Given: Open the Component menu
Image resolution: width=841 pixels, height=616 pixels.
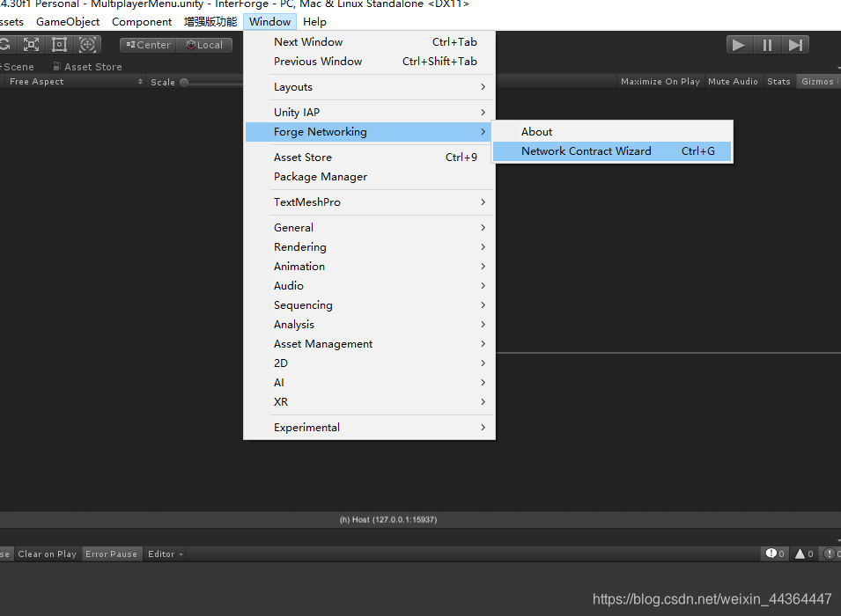Looking at the screenshot, I should tap(142, 22).
